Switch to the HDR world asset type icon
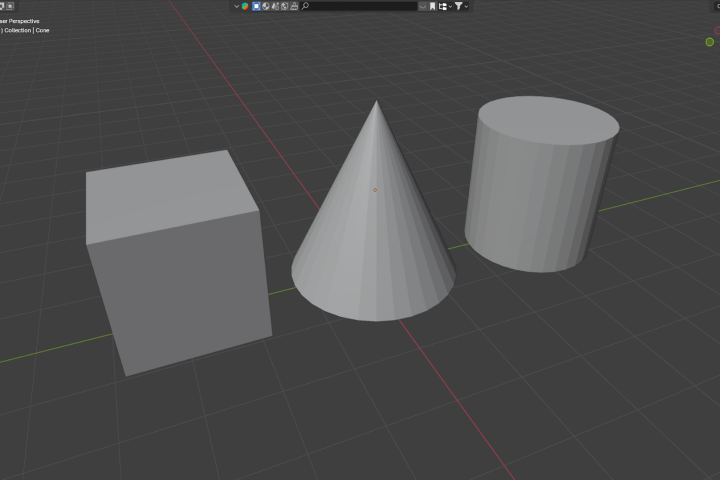The image size is (720, 480). point(285,6)
